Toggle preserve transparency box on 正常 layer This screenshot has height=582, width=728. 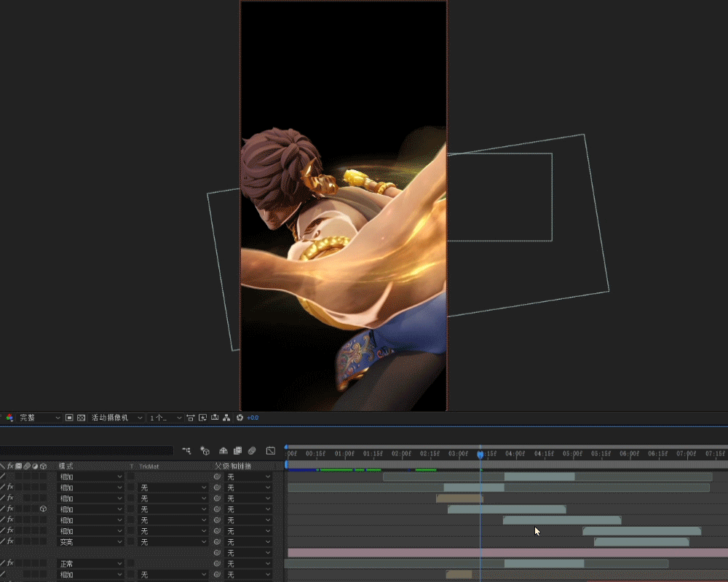pyautogui.click(x=131, y=563)
